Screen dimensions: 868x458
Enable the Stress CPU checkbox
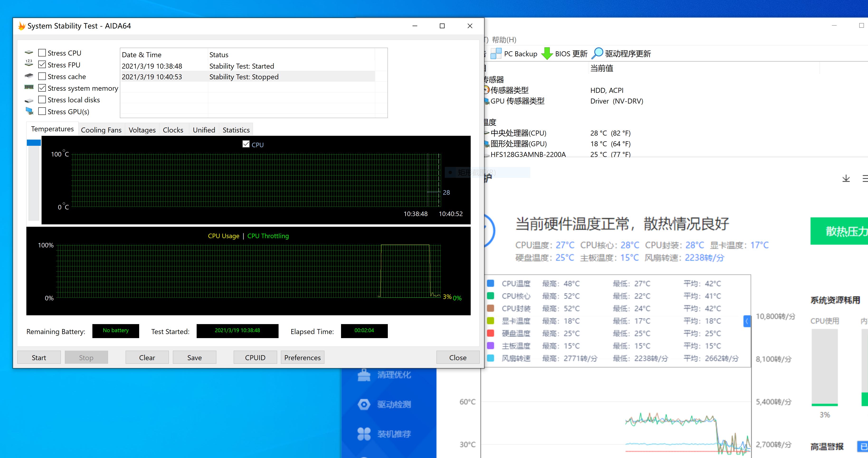pos(42,53)
